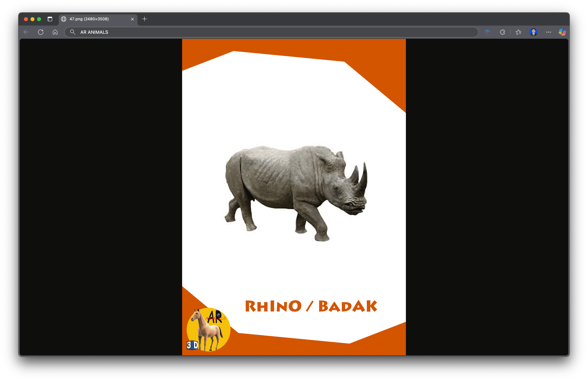Image resolution: width=588 pixels, height=381 pixels.
Task: Open the tab overview panel icon
Action: 50,19
